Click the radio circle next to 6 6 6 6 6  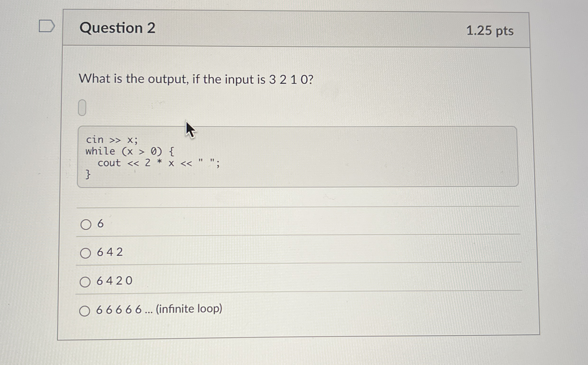85,310
